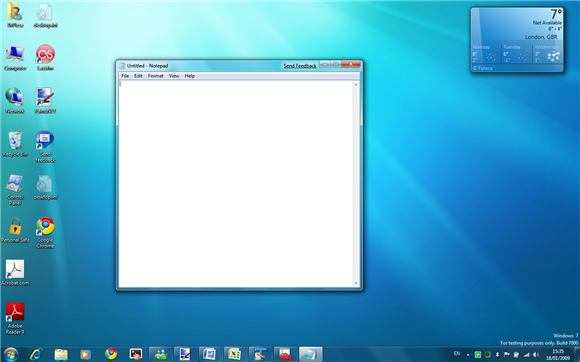Select the Network desktop icon

[15, 101]
